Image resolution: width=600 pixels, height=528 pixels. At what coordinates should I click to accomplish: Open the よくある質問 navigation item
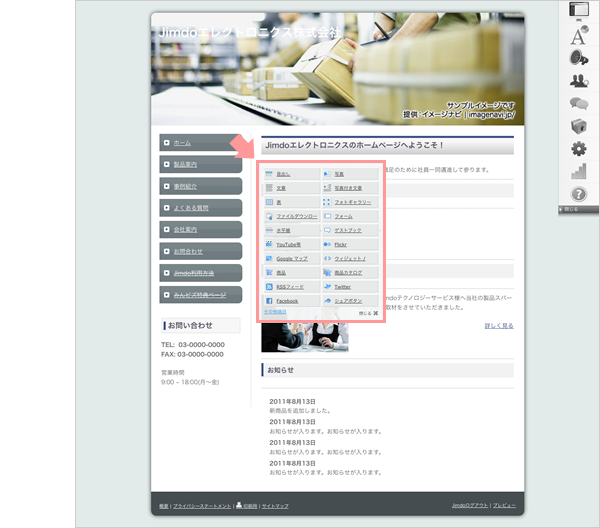point(201,208)
